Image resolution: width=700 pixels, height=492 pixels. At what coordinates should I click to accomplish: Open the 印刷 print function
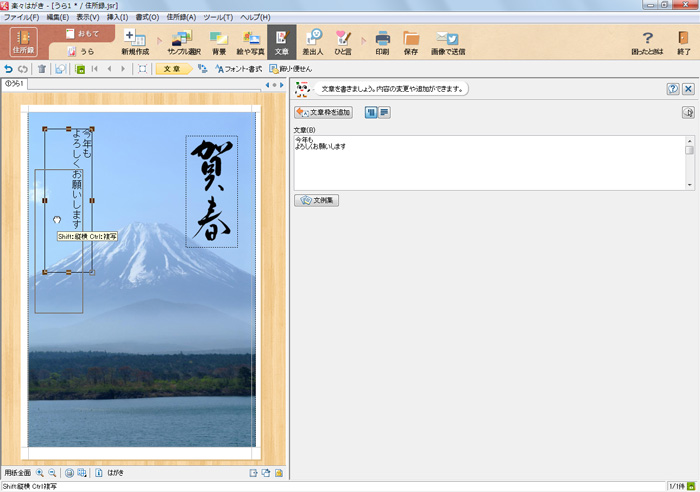click(x=382, y=42)
